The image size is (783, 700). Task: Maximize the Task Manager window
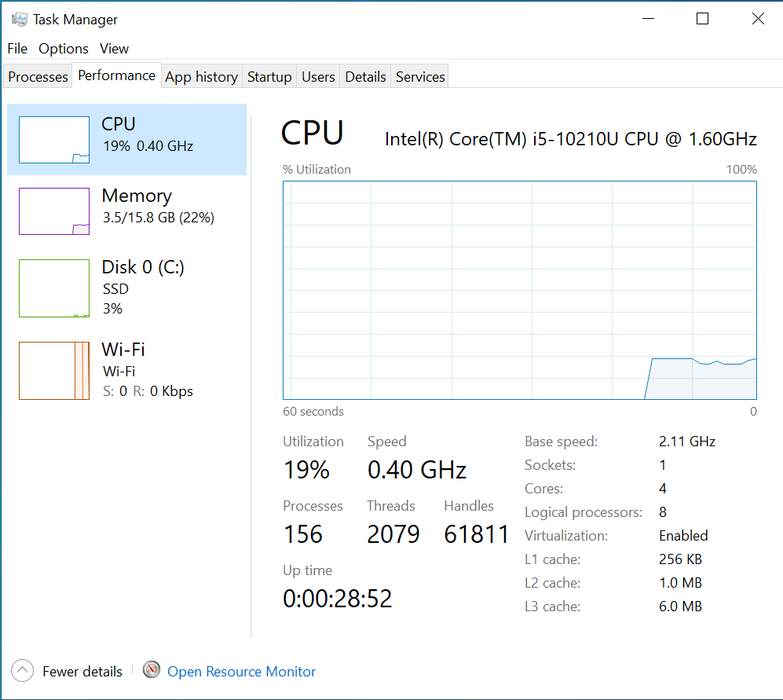pyautogui.click(x=702, y=19)
